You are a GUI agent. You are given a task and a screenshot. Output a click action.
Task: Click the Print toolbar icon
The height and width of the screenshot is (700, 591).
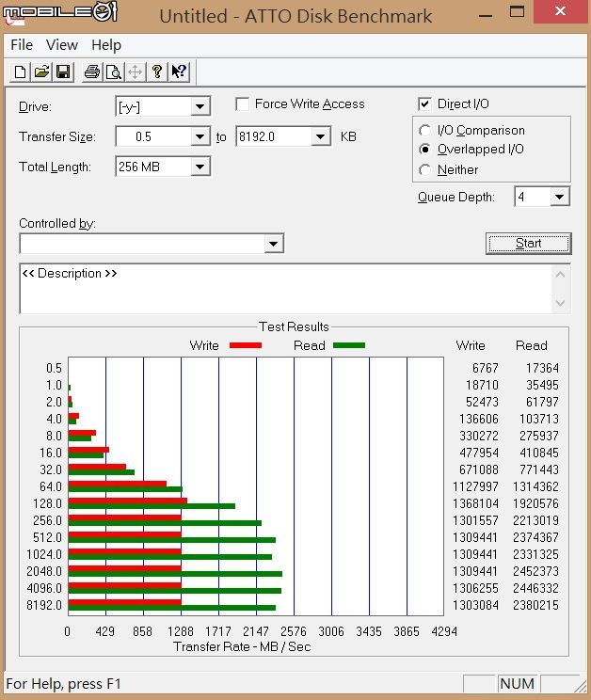92,72
